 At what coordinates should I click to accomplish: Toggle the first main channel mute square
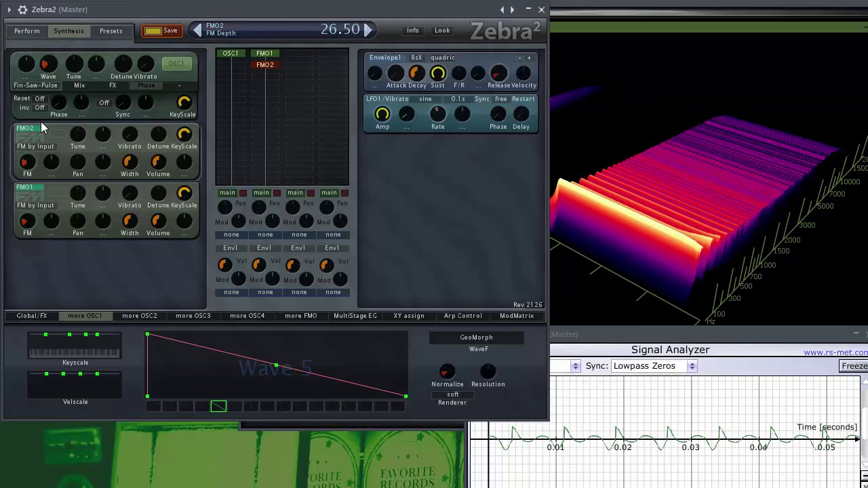coord(243,193)
